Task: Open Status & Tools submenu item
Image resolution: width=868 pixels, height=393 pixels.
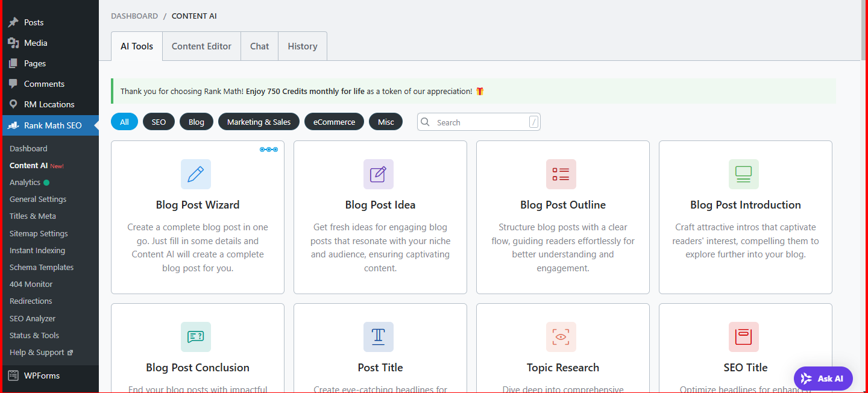Action: (x=34, y=335)
